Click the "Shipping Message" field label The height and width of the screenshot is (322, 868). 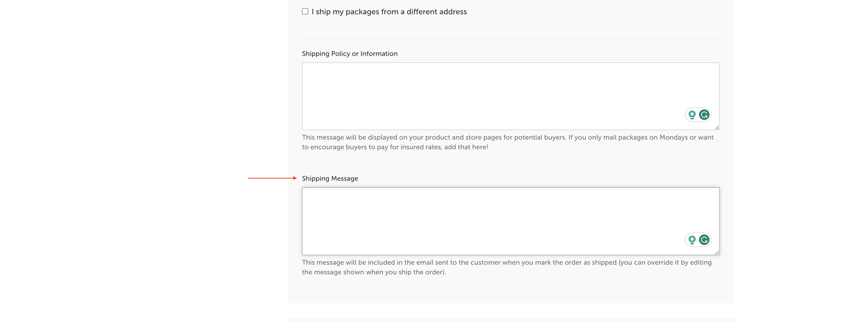330,178
